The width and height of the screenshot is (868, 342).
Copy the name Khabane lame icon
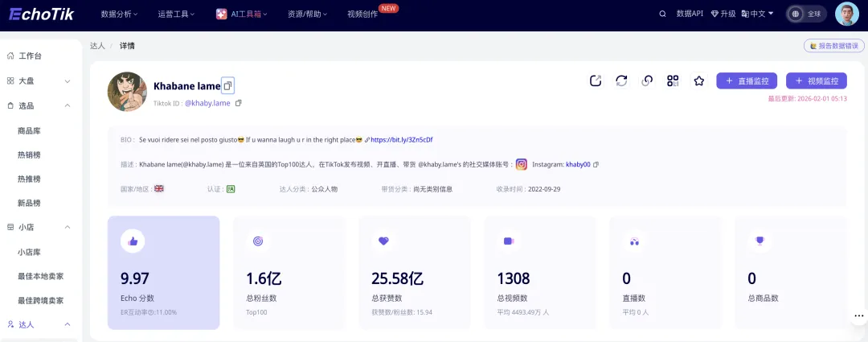click(227, 86)
